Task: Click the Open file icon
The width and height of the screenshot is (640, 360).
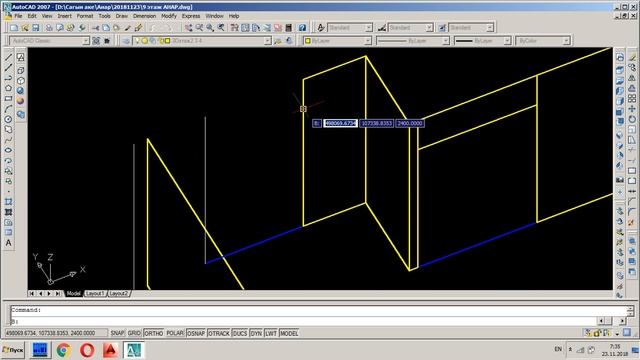Action: pos(25,28)
